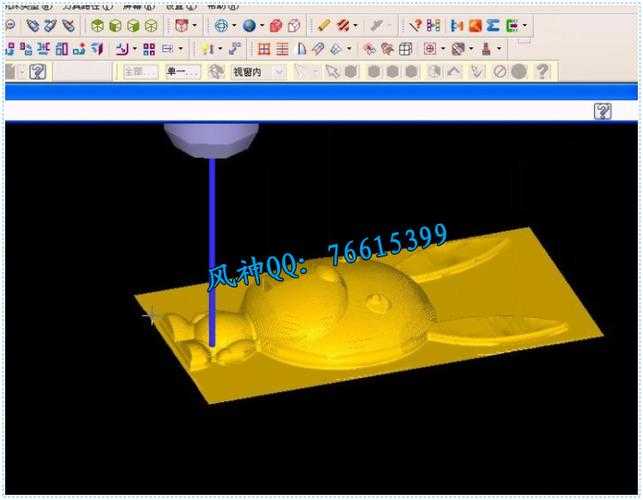Viewport: 643px width, 500px height.
Task: Click the grey upward chevron icon
Action: point(454,72)
